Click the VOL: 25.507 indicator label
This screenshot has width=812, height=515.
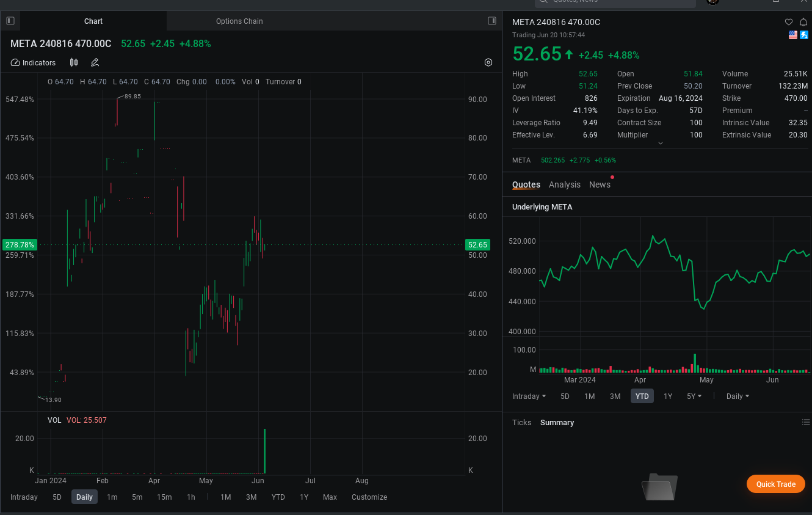point(87,420)
